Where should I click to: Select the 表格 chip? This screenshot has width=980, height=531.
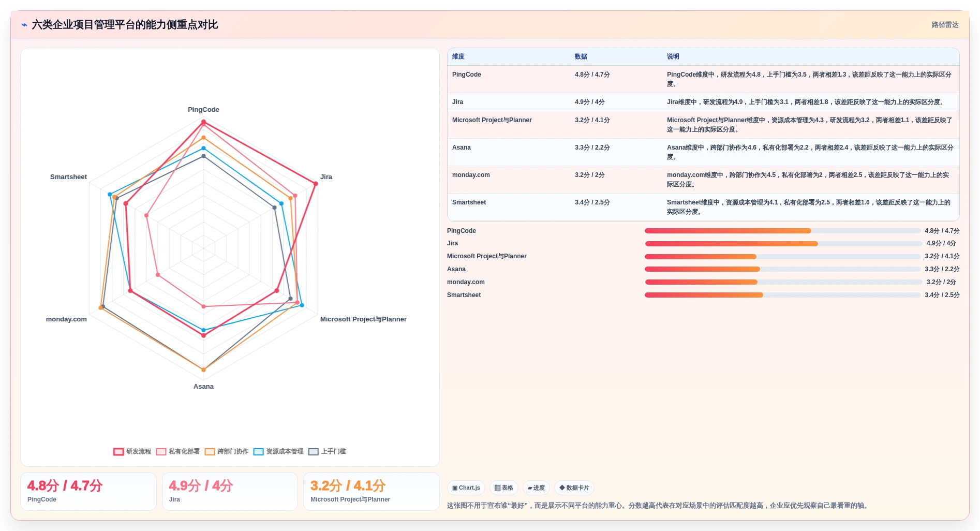pyautogui.click(x=504, y=488)
